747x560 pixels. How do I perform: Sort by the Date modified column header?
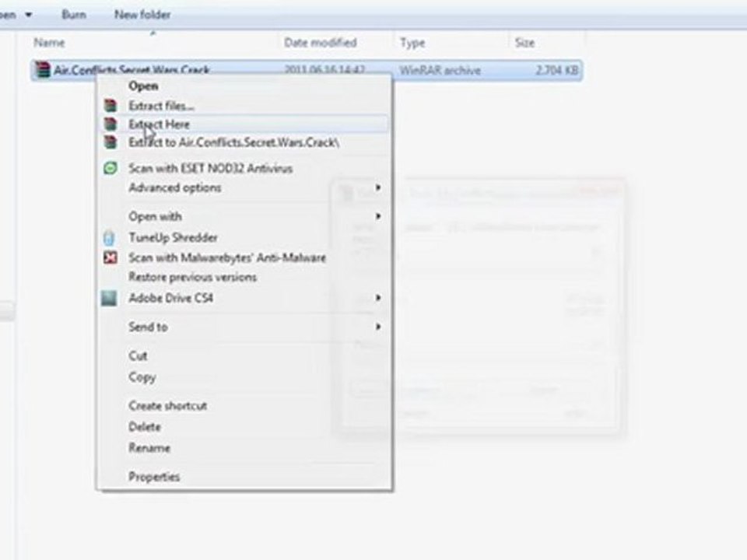(320, 43)
